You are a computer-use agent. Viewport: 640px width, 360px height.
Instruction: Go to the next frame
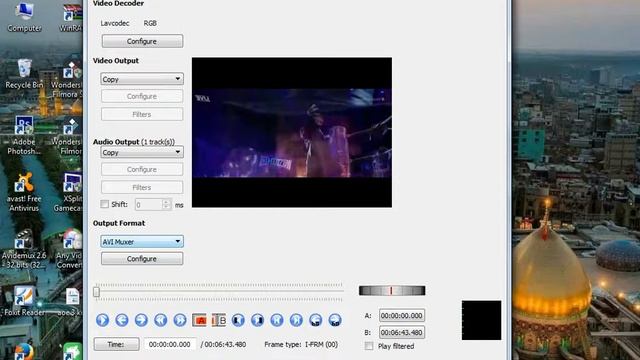point(141,320)
